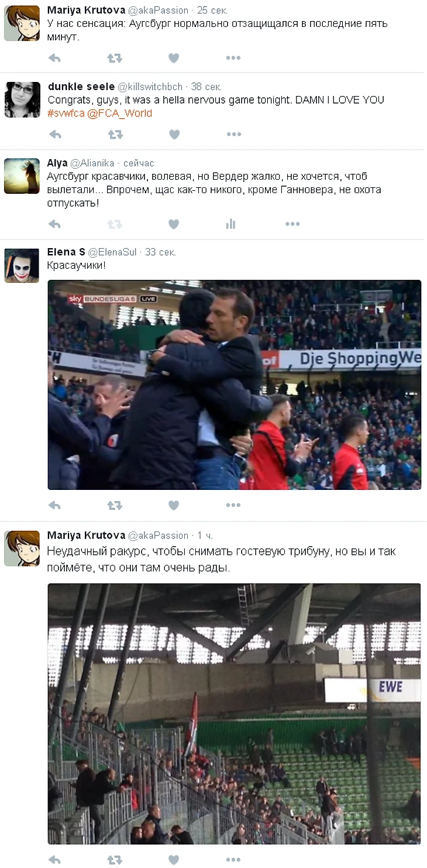Reply to Mariya Krutova's guest stand tweet
Image resolution: width=427 pixels, height=868 pixels.
point(55,860)
